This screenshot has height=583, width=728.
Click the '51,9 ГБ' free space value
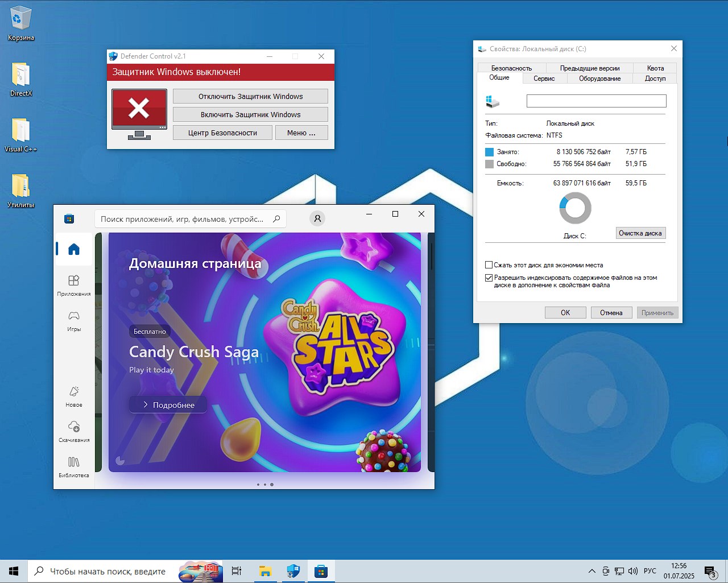tap(636, 164)
